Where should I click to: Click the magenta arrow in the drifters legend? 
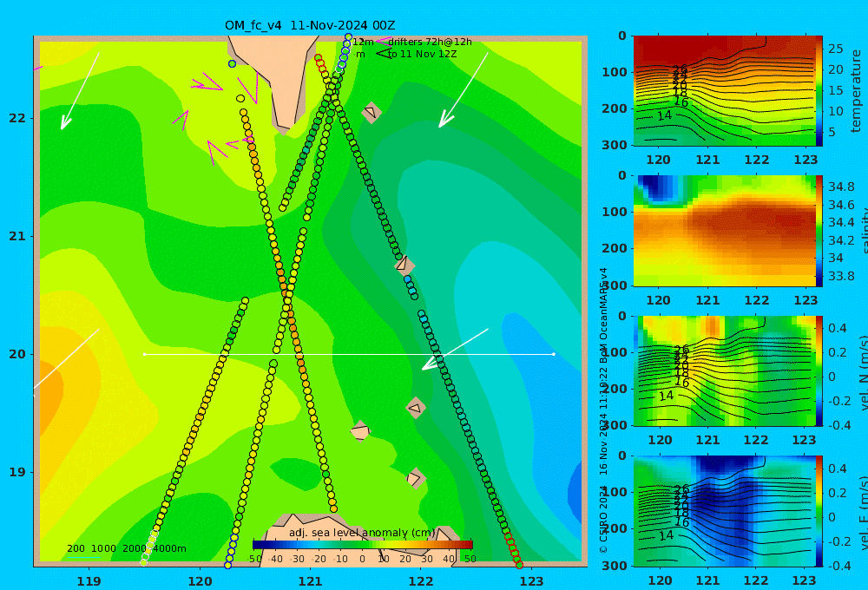[384, 41]
